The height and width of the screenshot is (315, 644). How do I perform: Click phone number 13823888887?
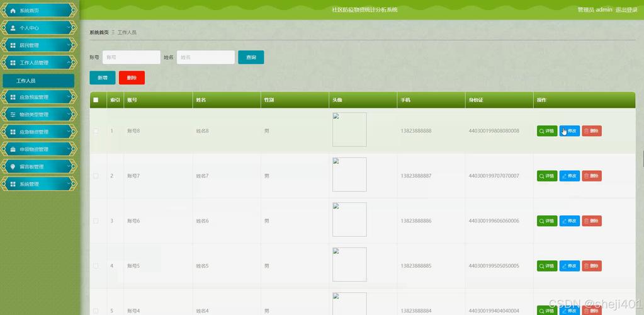pos(416,176)
